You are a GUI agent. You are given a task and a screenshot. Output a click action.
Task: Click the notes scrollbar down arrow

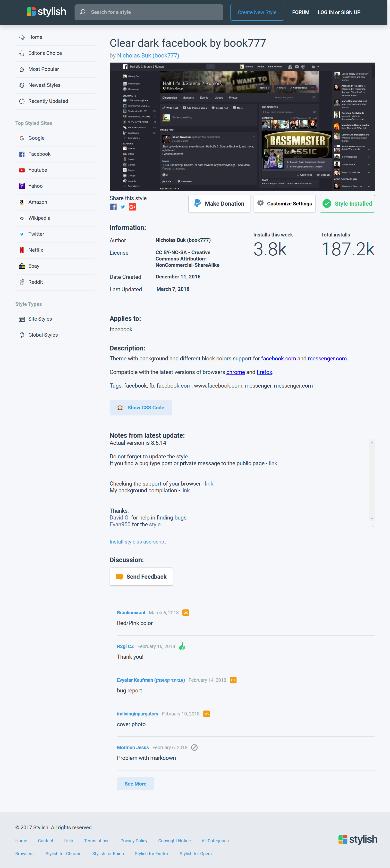(372, 518)
